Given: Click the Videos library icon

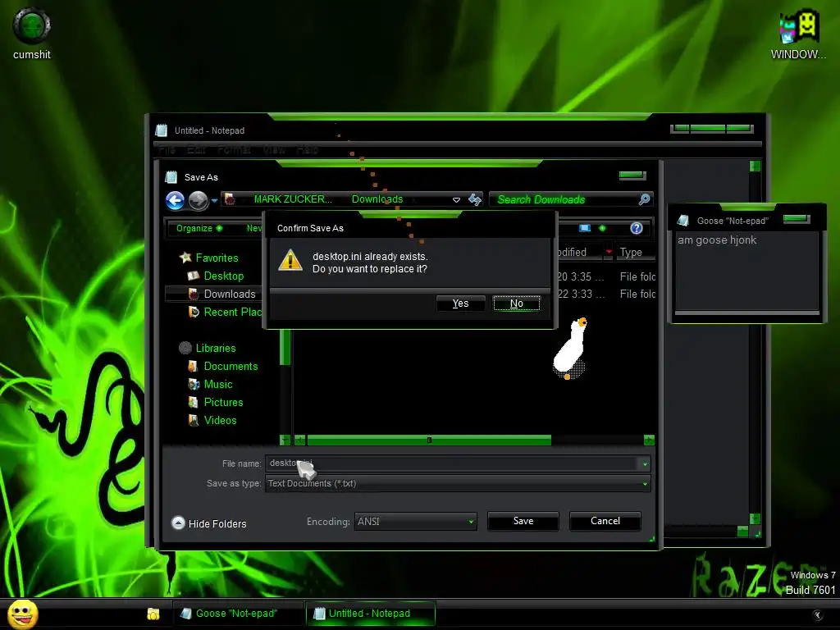Looking at the screenshot, I should point(194,421).
